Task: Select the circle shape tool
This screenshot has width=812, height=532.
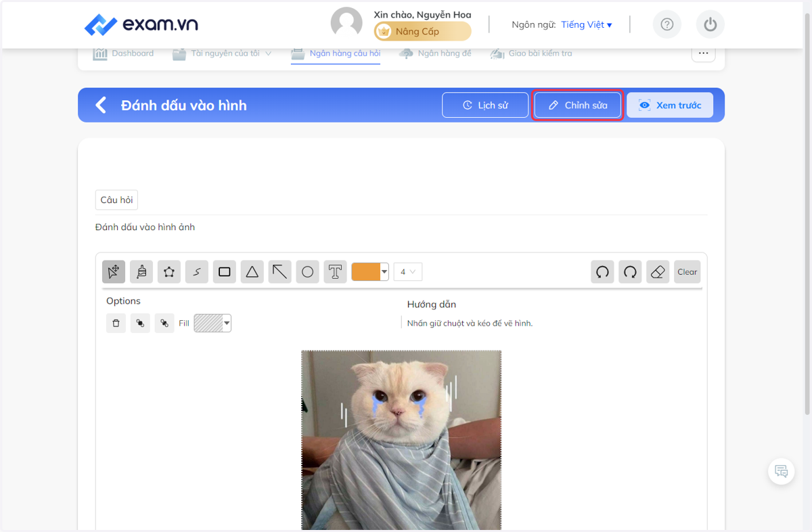Action: 307,271
